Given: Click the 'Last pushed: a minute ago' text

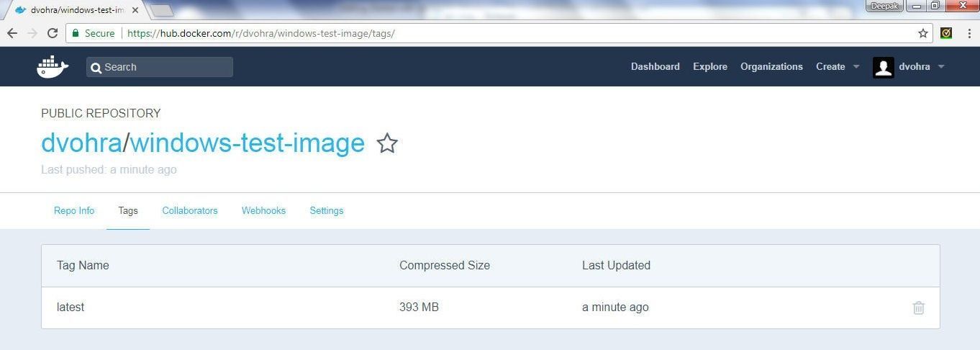Looking at the screenshot, I should (x=109, y=169).
